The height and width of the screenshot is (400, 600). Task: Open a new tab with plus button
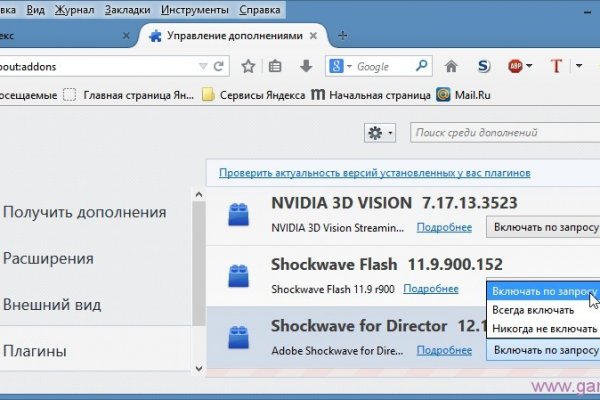coord(343,35)
